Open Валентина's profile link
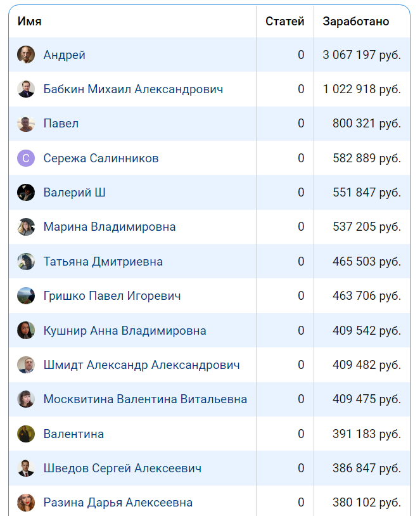 pos(73,434)
